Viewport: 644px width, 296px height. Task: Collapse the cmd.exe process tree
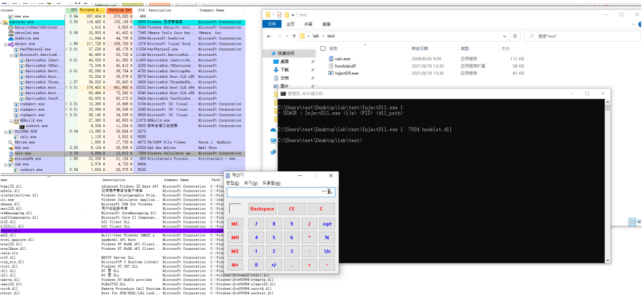(6, 164)
